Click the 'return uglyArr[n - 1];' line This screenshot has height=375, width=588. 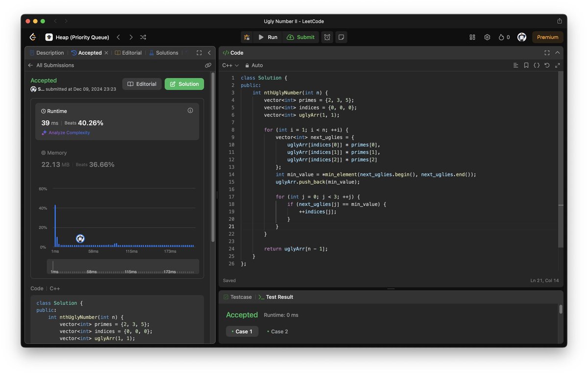pos(296,249)
